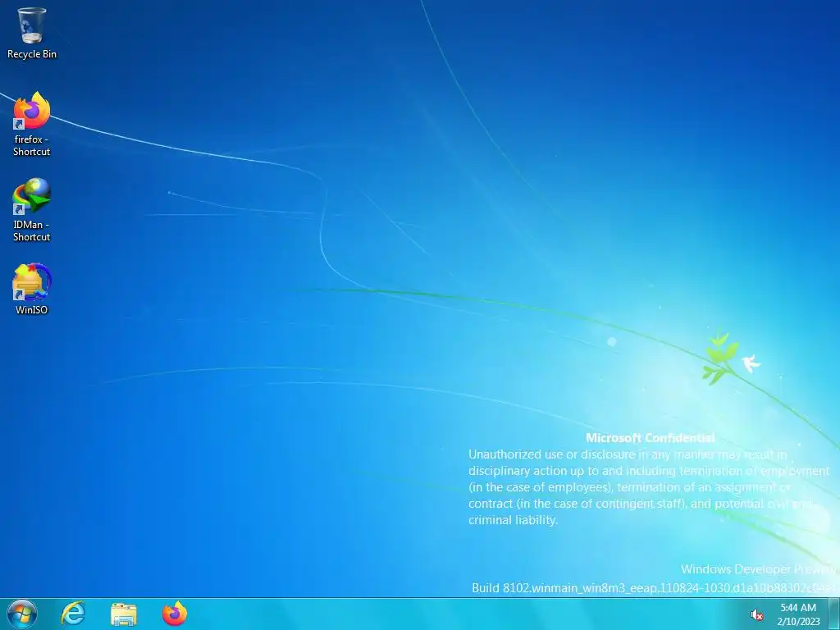Click the 'firefox - Shortcut' label text
This screenshot has height=630, width=840.
(32, 145)
